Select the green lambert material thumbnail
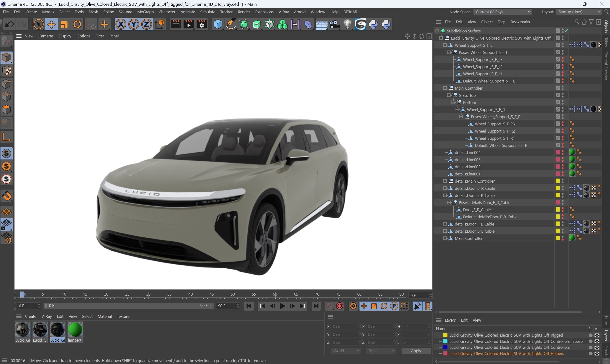The height and width of the screenshot is (364, 610). click(75, 330)
